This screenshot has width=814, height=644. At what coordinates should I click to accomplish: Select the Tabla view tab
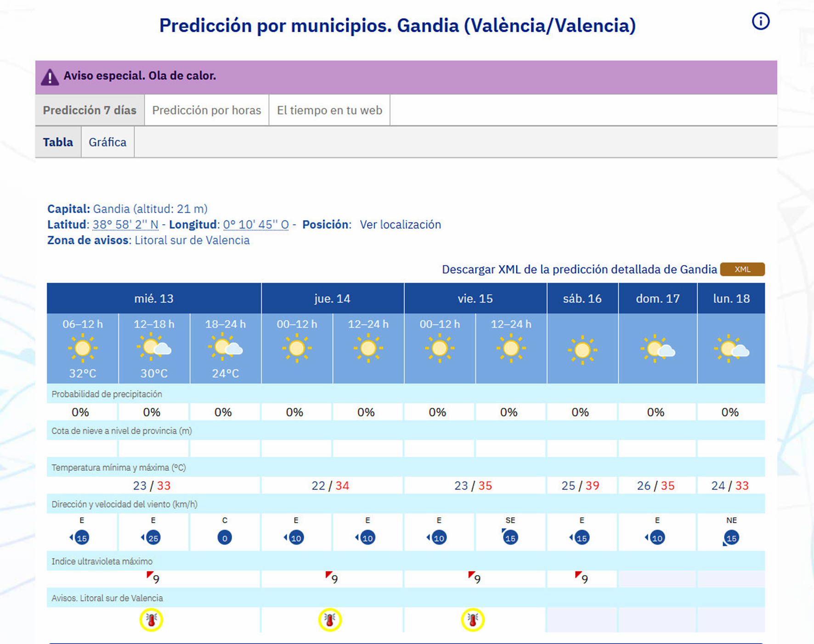58,142
